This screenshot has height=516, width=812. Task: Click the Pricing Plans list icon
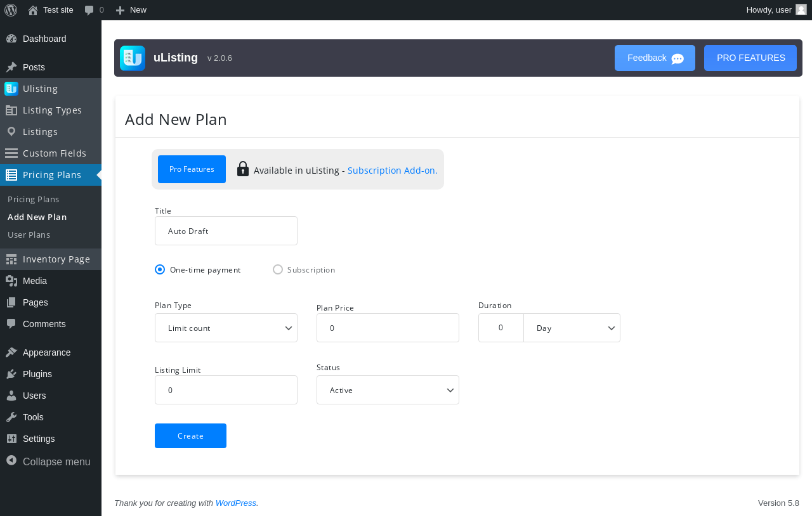click(11, 175)
